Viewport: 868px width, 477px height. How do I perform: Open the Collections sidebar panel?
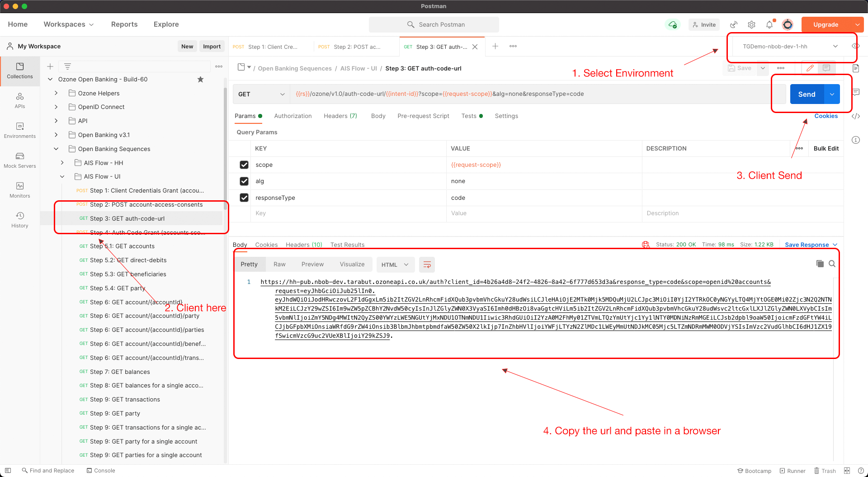tap(20, 71)
